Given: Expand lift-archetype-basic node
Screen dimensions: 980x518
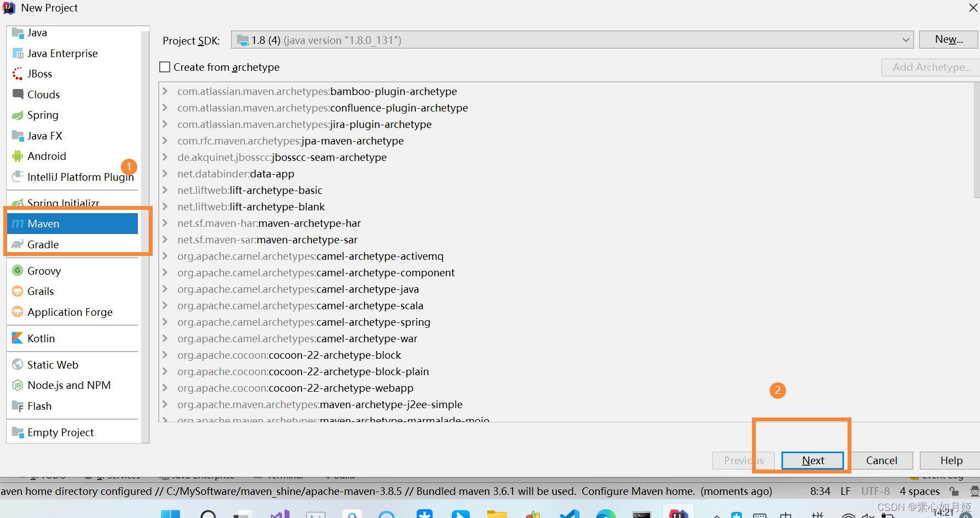Looking at the screenshot, I should coord(165,190).
